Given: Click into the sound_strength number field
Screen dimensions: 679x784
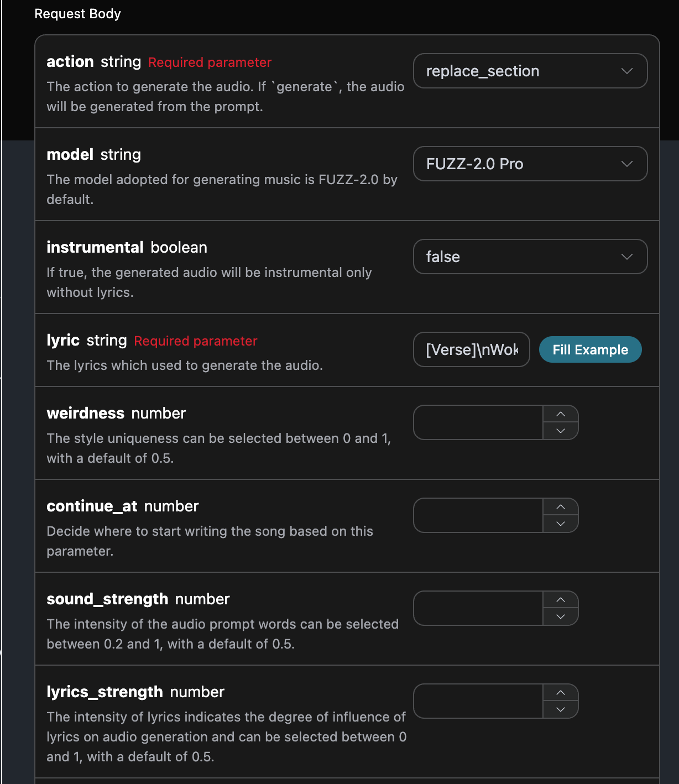Looking at the screenshot, I should point(478,608).
